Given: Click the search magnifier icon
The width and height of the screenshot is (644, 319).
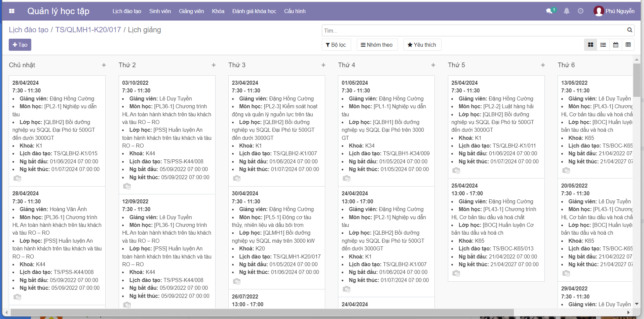Looking at the screenshot, I should tap(630, 30).
